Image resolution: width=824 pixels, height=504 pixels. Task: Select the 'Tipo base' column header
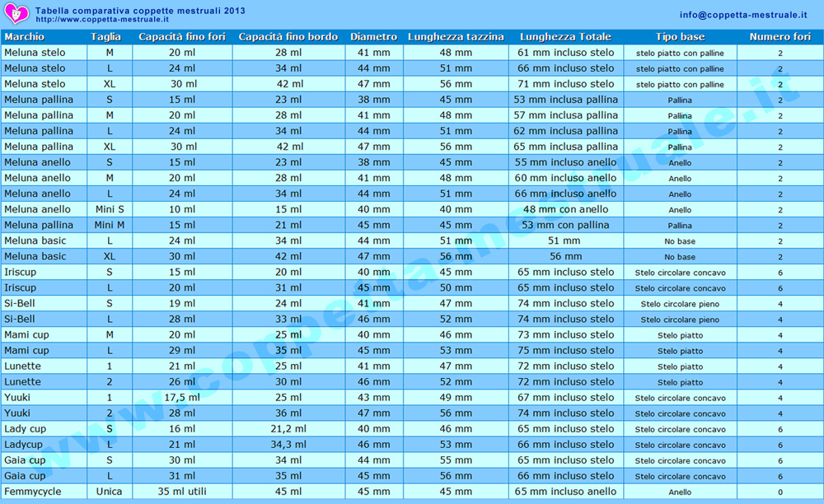point(680,37)
